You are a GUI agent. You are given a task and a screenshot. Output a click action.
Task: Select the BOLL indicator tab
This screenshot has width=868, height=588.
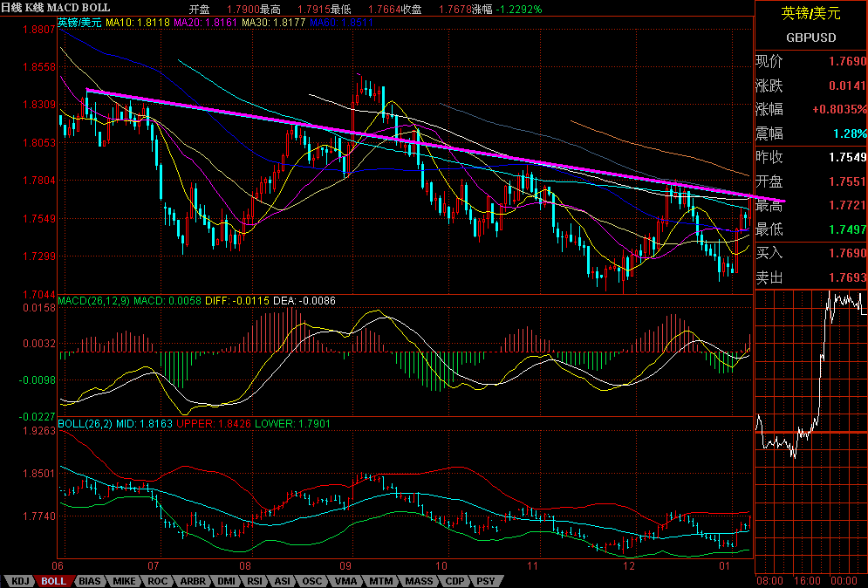coord(54,581)
